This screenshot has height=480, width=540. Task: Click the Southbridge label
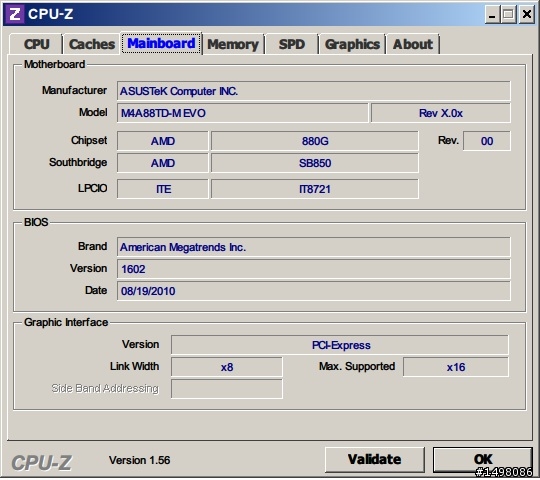[78, 162]
